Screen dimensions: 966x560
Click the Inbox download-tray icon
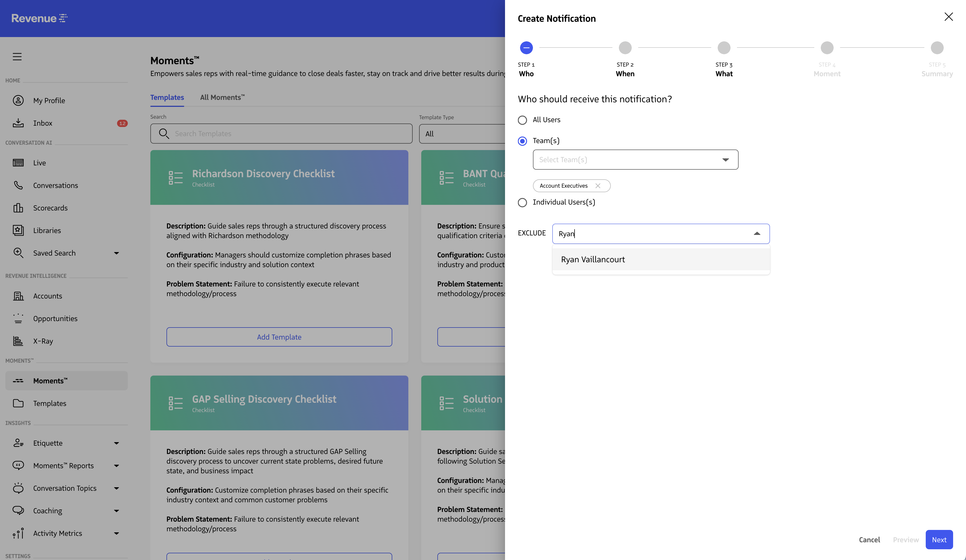click(x=18, y=123)
